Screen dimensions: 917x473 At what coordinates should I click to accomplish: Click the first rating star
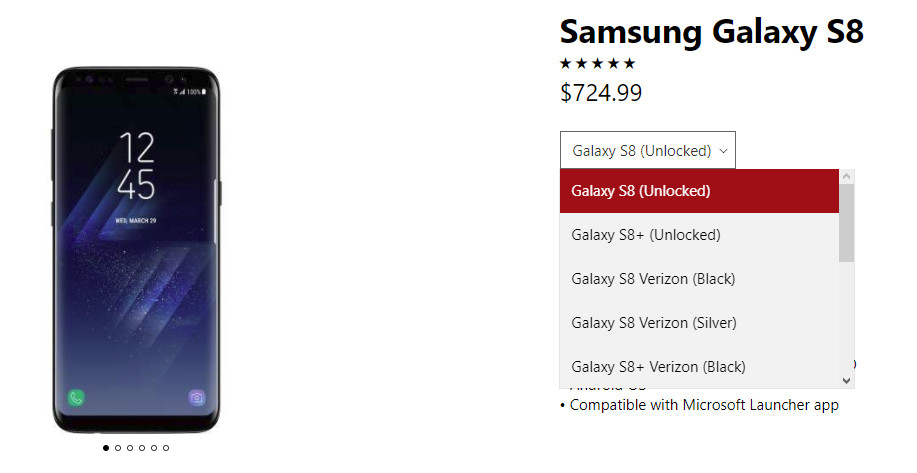point(566,63)
